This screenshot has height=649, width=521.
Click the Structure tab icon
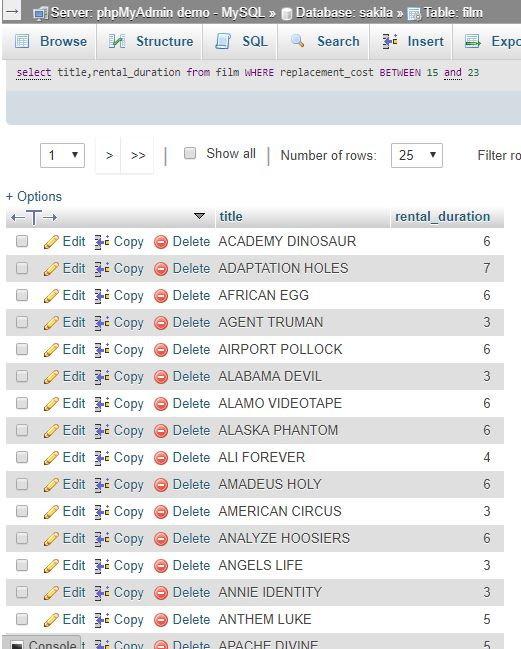tap(117, 41)
